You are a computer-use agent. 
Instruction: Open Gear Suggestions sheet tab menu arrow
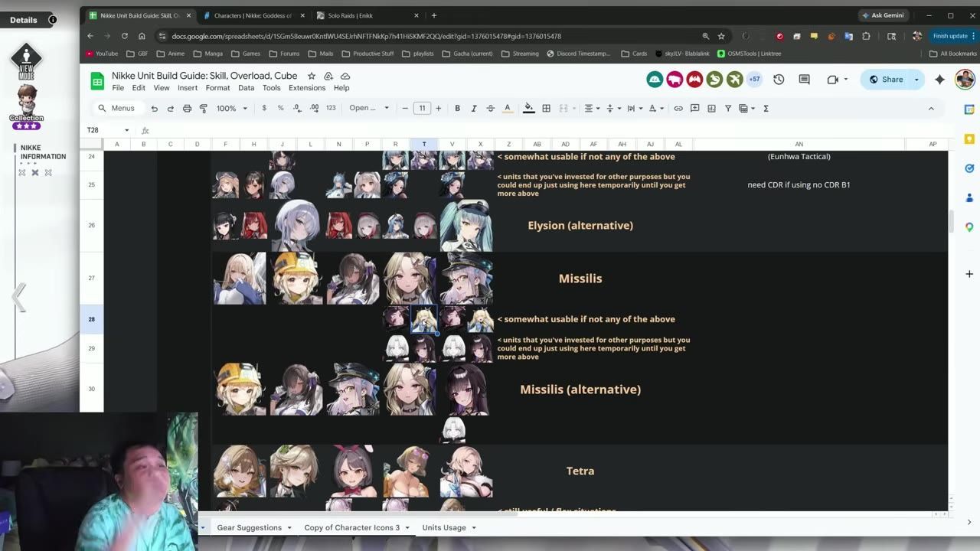pyautogui.click(x=289, y=528)
